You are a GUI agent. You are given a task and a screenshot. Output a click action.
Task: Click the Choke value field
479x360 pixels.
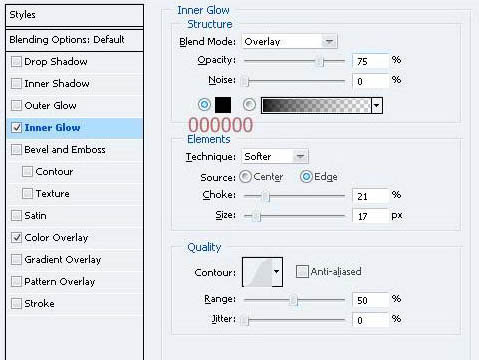tap(370, 196)
